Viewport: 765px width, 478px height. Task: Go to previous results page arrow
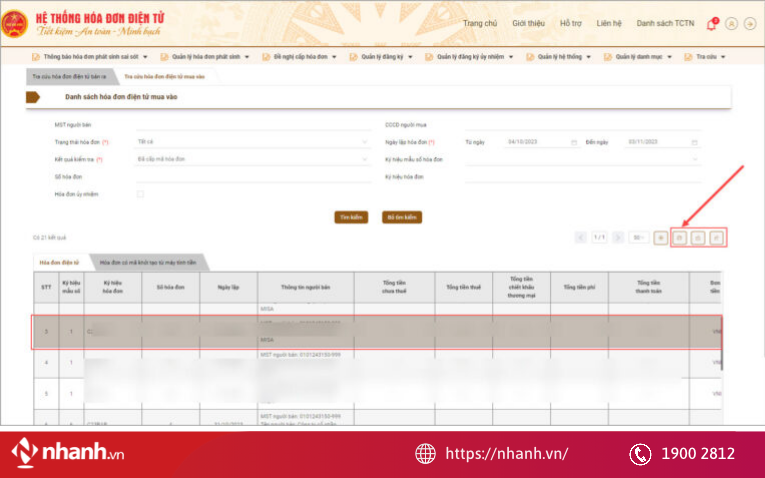[x=581, y=238]
